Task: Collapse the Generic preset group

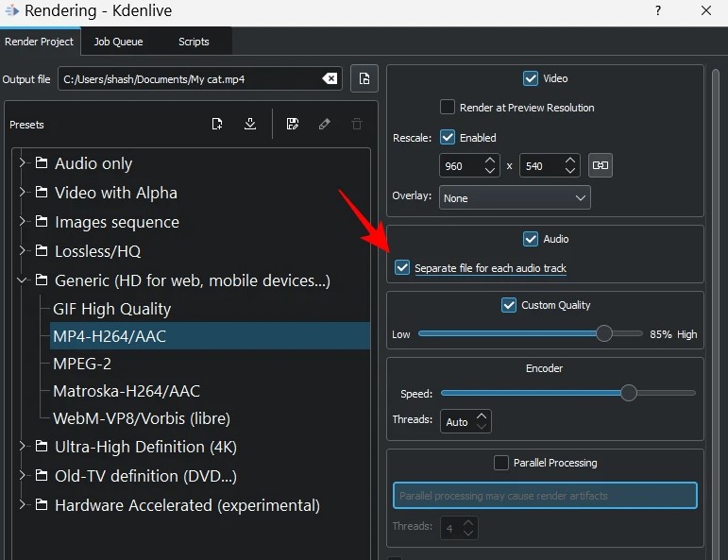Action: [x=22, y=280]
